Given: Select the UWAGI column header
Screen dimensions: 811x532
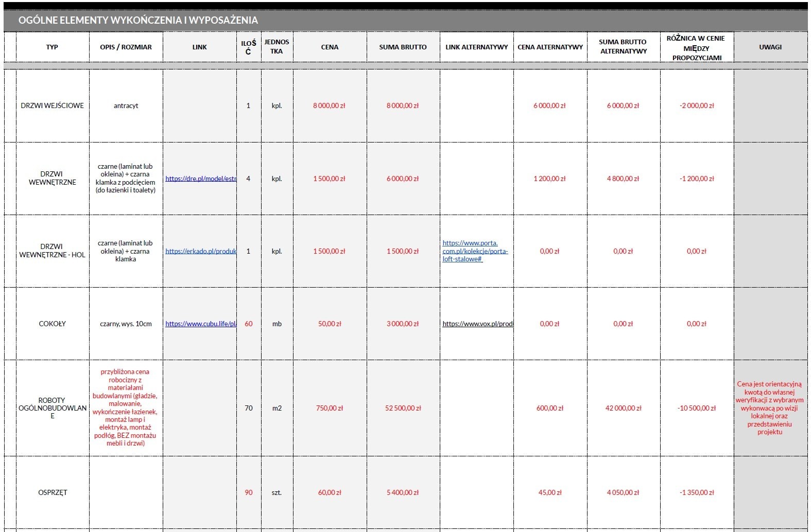Looking at the screenshot, I should tap(770, 47).
